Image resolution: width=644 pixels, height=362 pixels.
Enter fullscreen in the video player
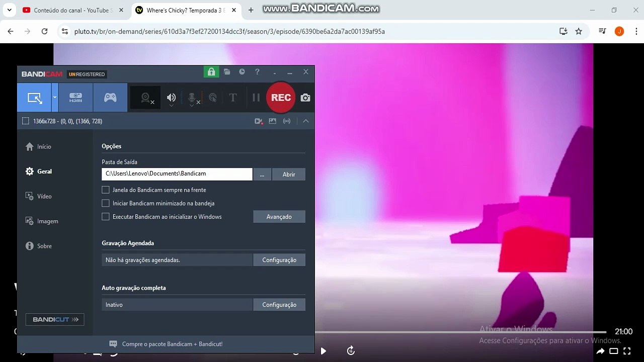pos(627,351)
